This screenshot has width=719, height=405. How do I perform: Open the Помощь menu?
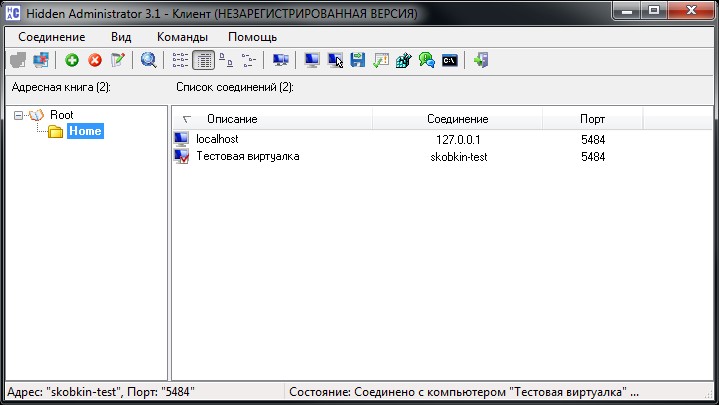[x=252, y=36]
